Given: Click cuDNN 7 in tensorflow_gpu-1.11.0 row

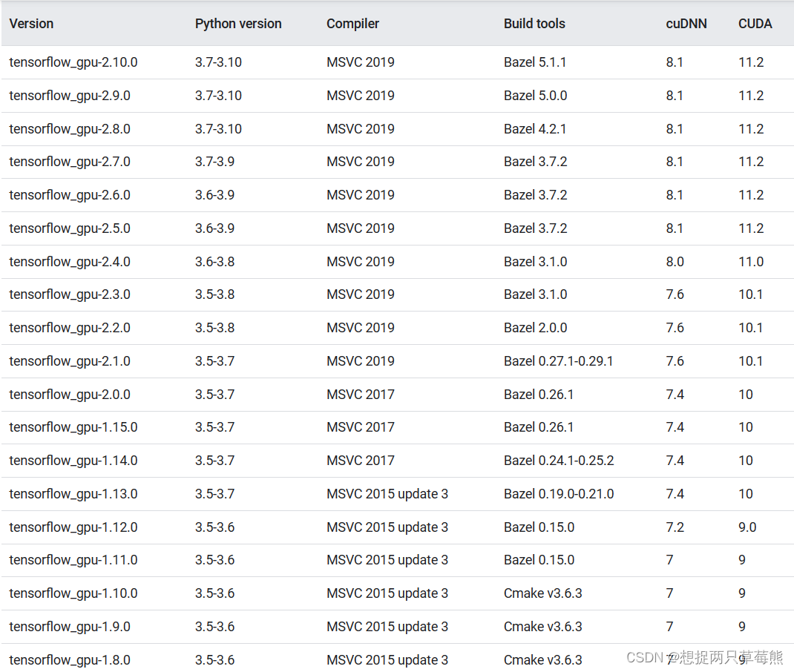Looking at the screenshot, I should pyautogui.click(x=669, y=560).
